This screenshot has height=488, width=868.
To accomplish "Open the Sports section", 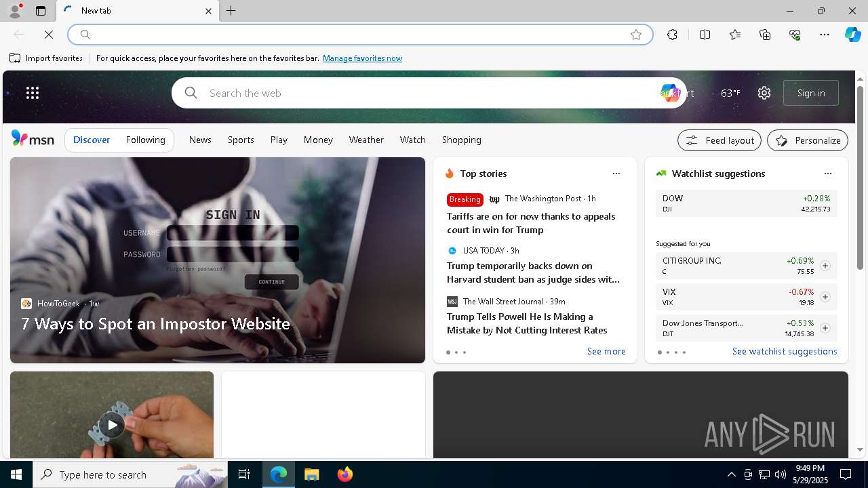I will pos(241,140).
